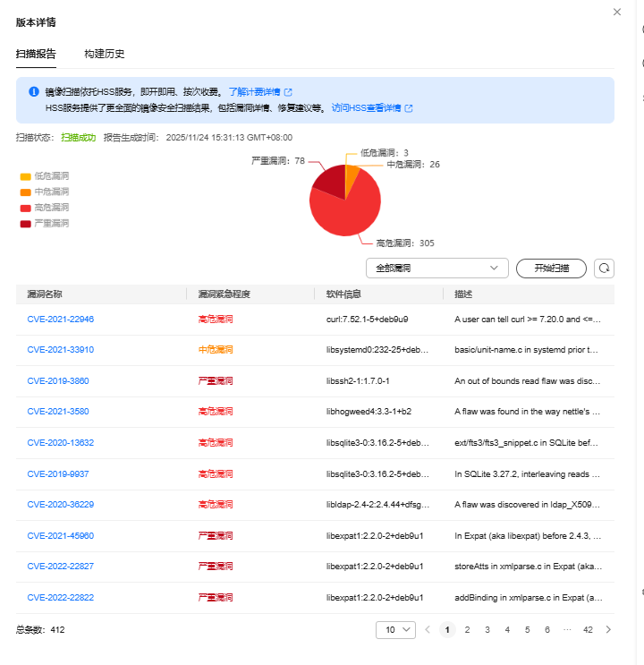This screenshot has height=665, width=644.
Task: Click external link icon after 访问HSS查看详情
Action: 409,107
